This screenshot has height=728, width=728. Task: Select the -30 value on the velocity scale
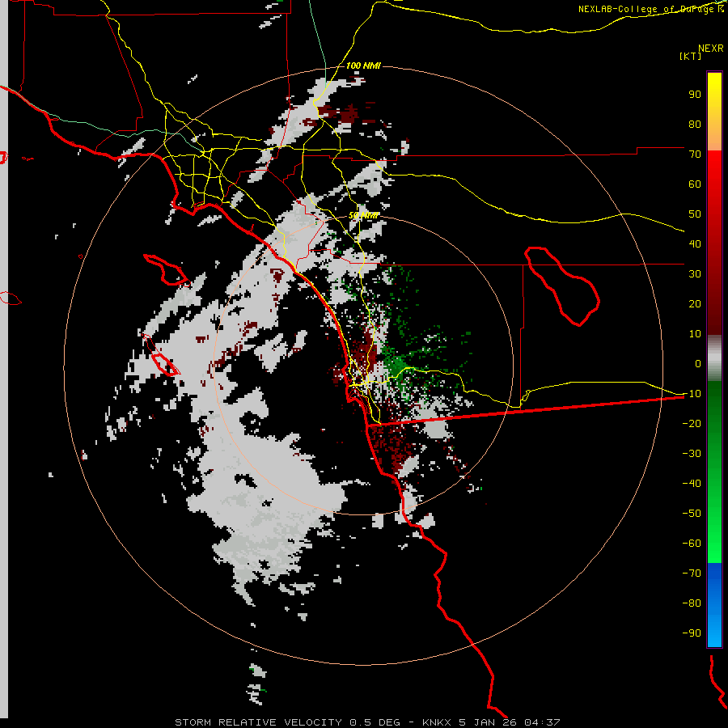coord(692,454)
